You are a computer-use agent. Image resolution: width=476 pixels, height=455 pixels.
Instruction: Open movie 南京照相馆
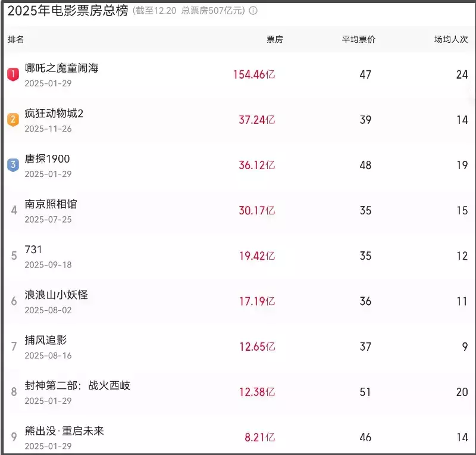point(51,204)
